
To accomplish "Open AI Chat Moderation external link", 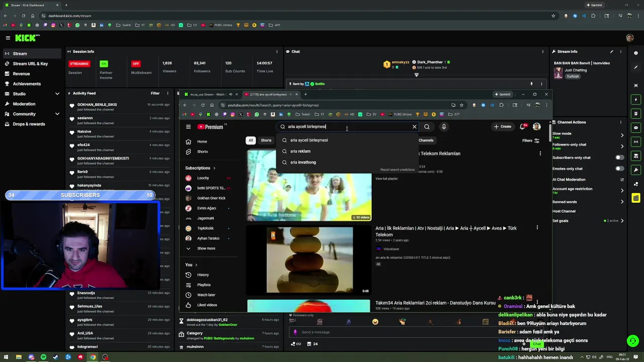I will (622, 179).
